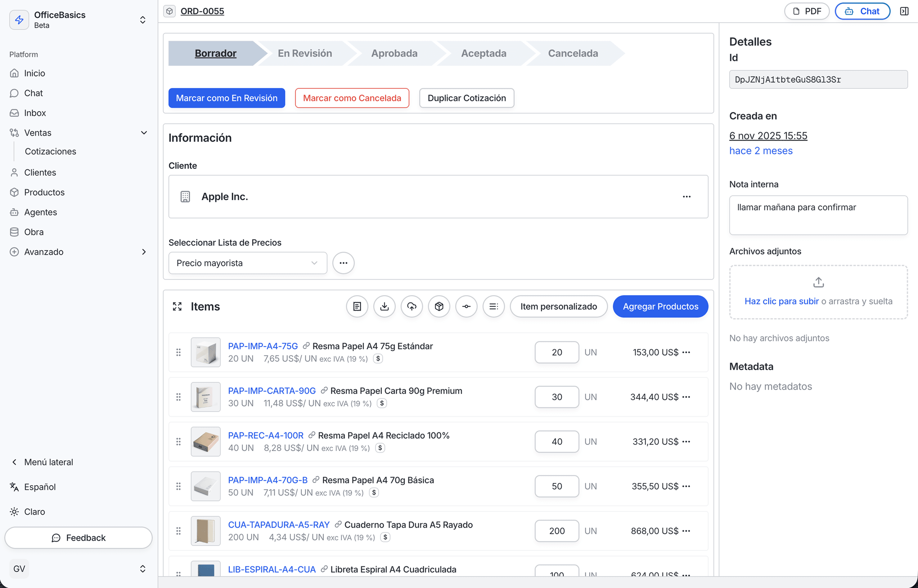Click the dollar icon beside Resma Papel A4 75g

(378, 359)
